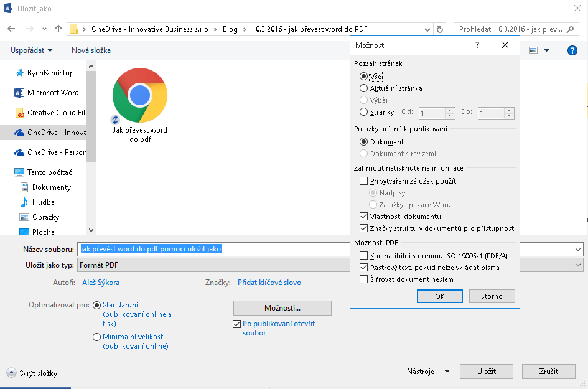Select Tento počítač in sidebar
Image resolution: width=588 pixels, height=389 pixels.
tap(43, 172)
